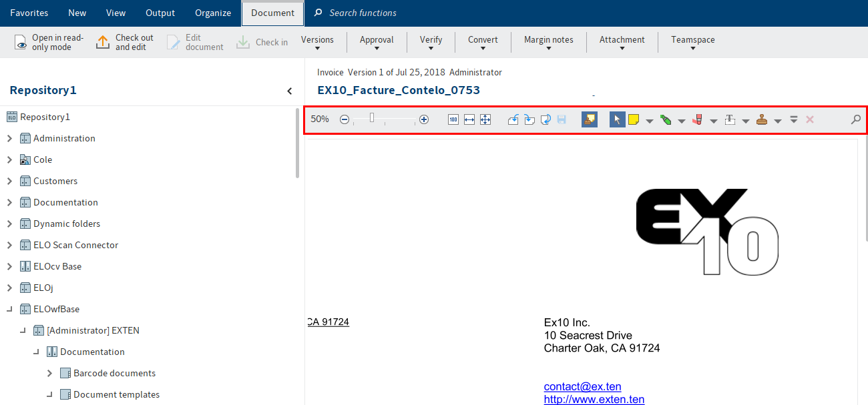Image resolution: width=868 pixels, height=405 pixels.
Task: Rotate the document page left
Action: pos(513,119)
